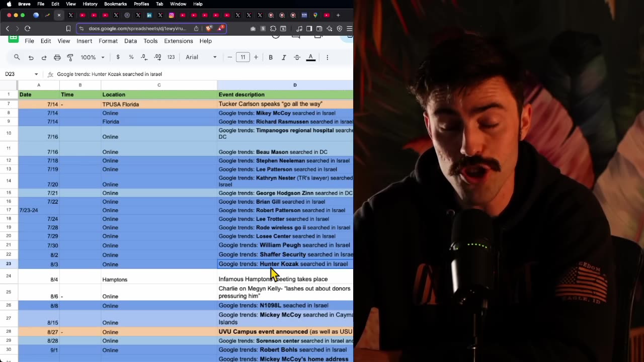Reload the current page
Screen dimensions: 644x362
click(x=28, y=29)
